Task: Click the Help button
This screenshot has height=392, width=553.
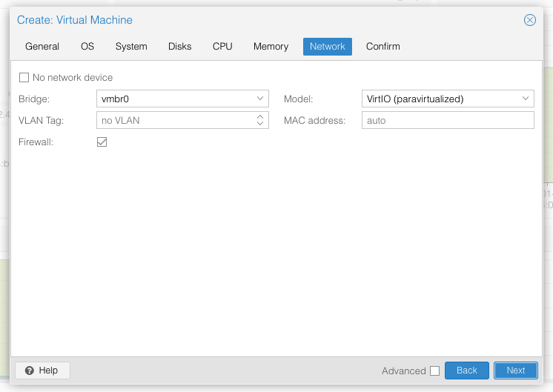Action: 42,371
